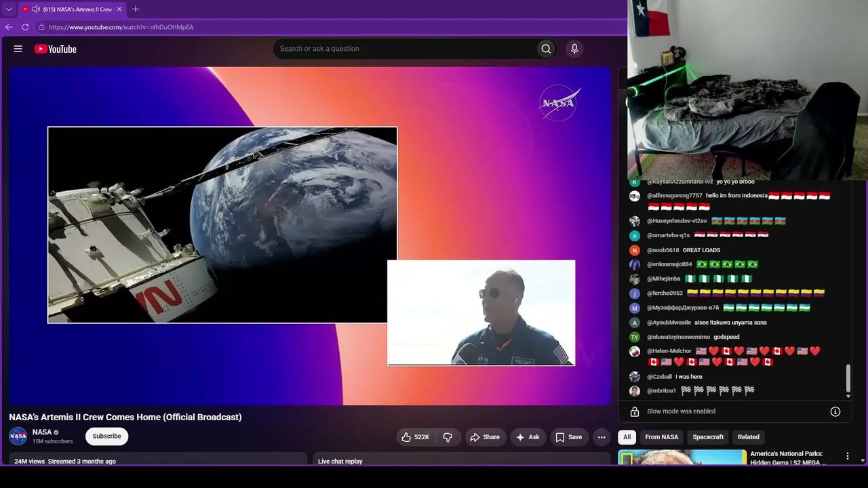
Task: Click avatar of @Czsball in chat
Action: (x=635, y=377)
